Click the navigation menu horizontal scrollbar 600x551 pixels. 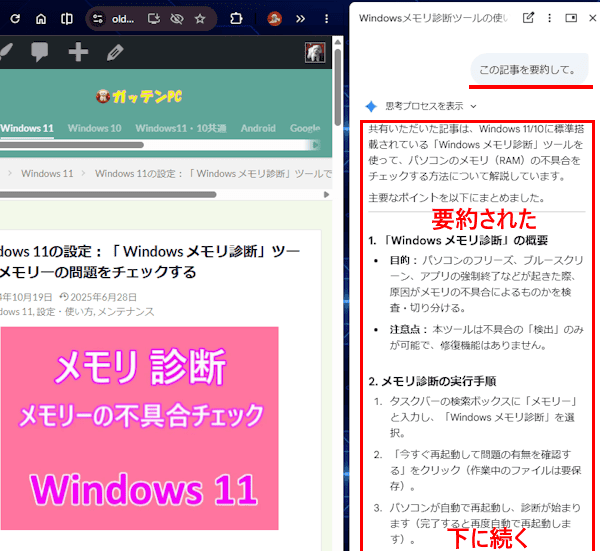pyautogui.click(x=72, y=145)
